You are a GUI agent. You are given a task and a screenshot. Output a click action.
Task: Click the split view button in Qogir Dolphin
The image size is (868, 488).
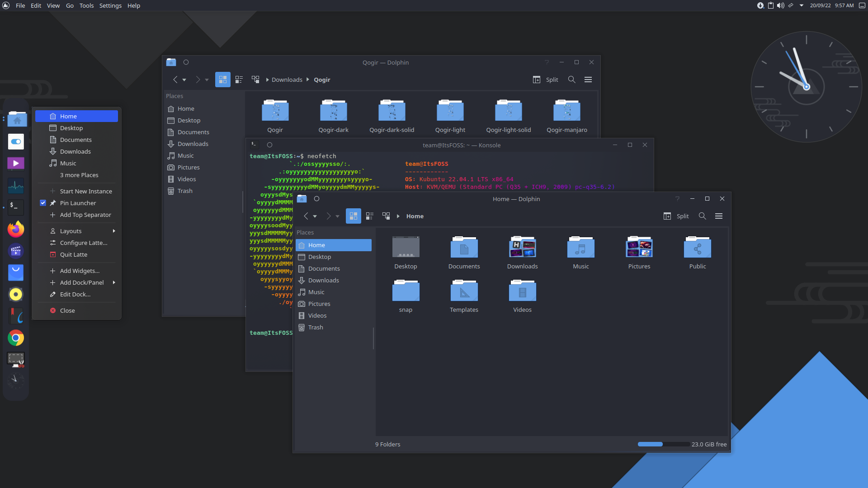(x=544, y=79)
